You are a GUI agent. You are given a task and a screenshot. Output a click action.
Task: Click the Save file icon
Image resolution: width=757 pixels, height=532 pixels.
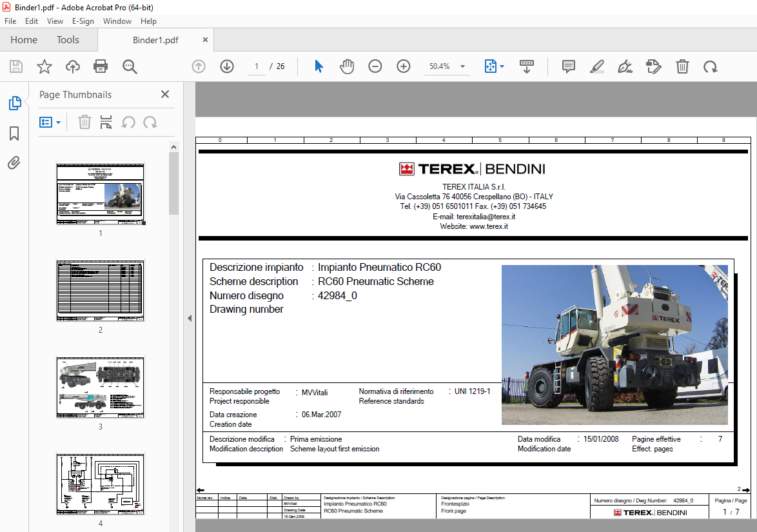[x=16, y=66]
